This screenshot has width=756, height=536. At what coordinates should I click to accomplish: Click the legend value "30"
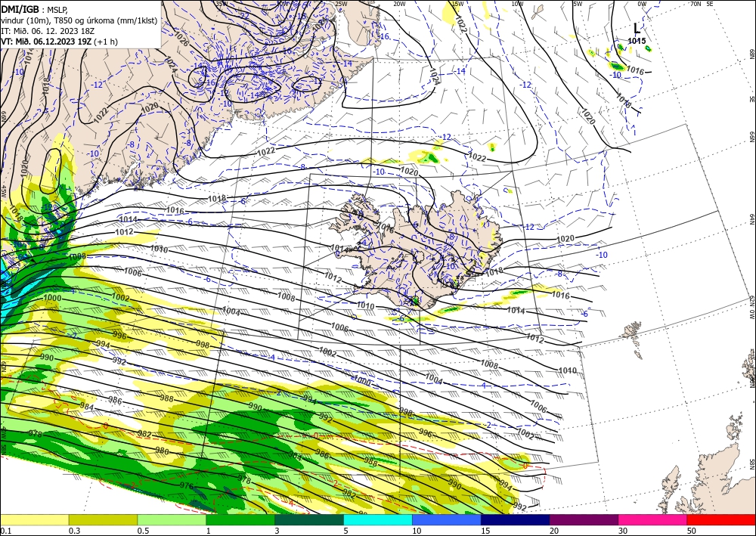pos(622,531)
